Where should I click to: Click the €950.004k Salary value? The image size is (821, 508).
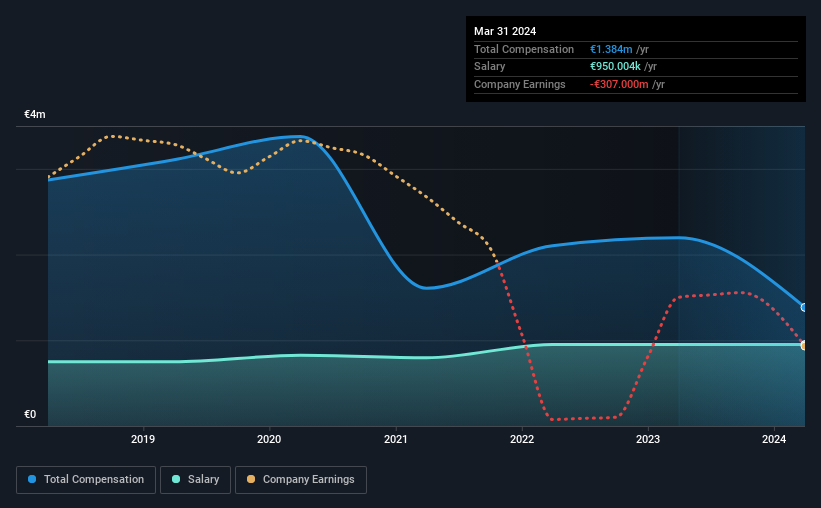[615, 67]
